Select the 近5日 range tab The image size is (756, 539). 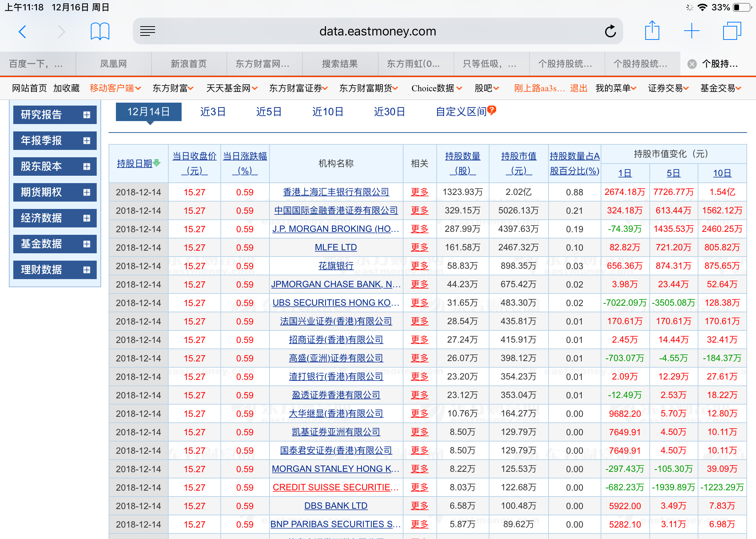coord(269,112)
